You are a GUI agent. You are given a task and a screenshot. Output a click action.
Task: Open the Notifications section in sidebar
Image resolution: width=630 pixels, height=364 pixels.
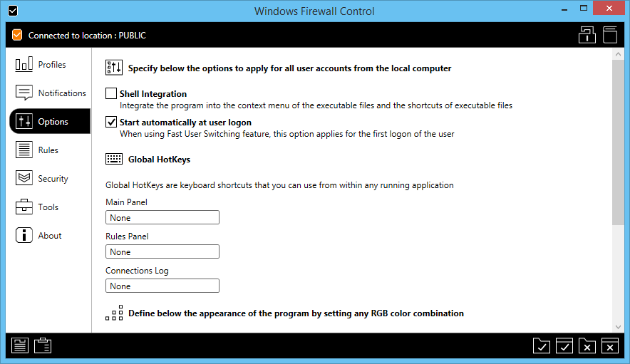click(x=49, y=93)
